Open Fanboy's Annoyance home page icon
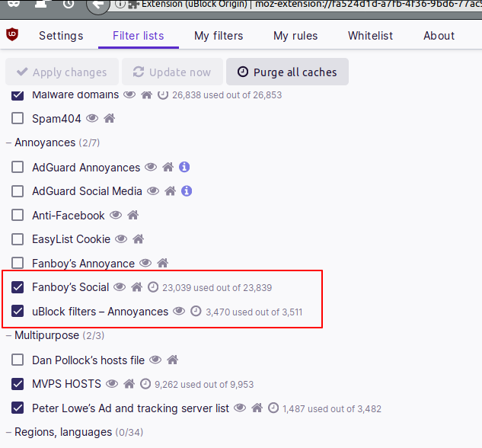The width and height of the screenshot is (482, 448). pyautogui.click(x=163, y=263)
